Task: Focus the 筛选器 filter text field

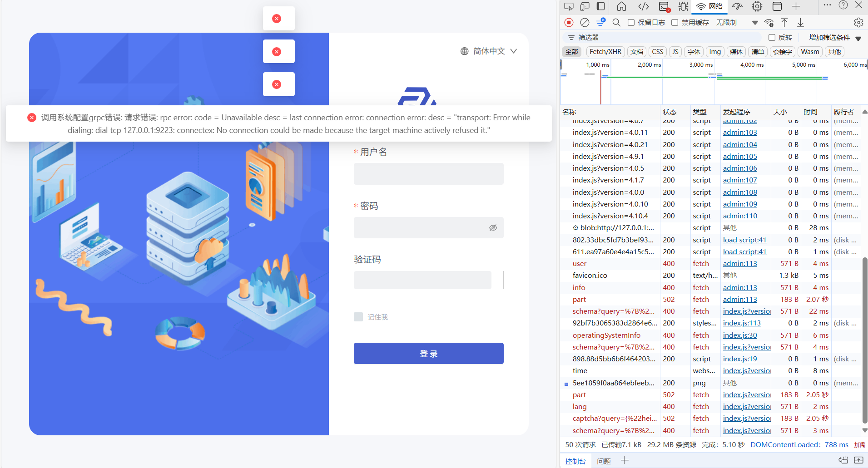Action: 663,37
